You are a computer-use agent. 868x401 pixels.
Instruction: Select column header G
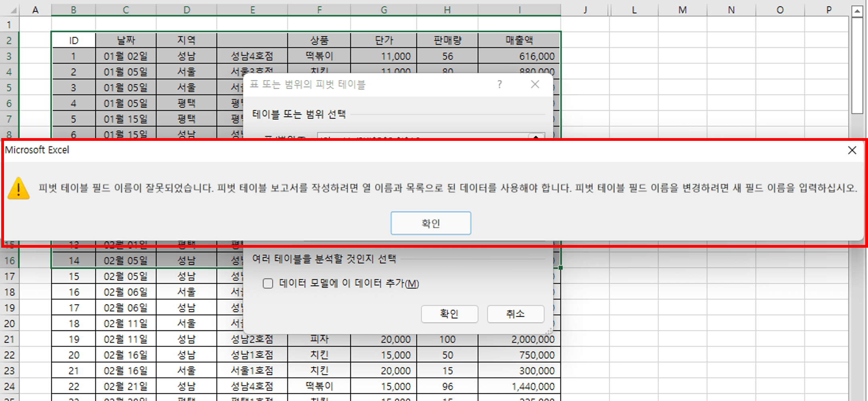coord(383,10)
